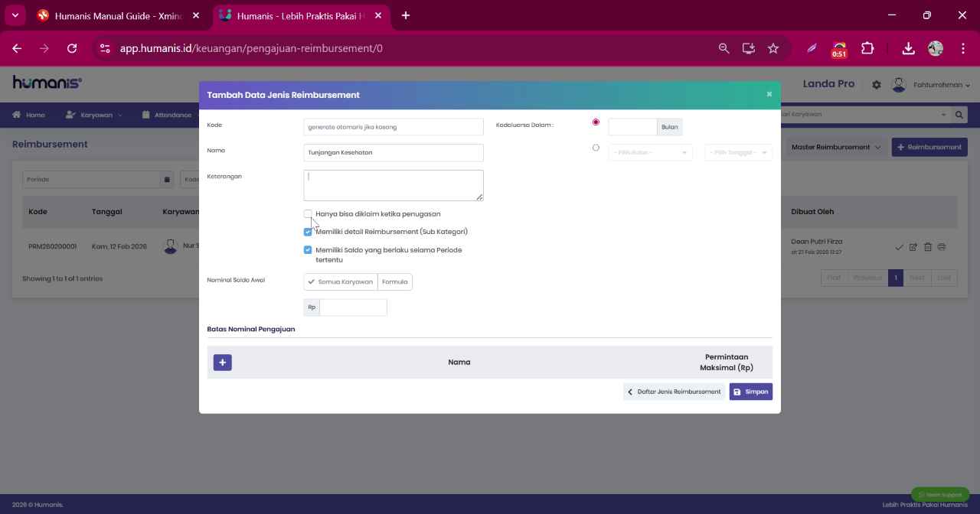Print PRM260200001 entry with the printer icon
Image resolution: width=980 pixels, height=514 pixels.
[x=942, y=247]
